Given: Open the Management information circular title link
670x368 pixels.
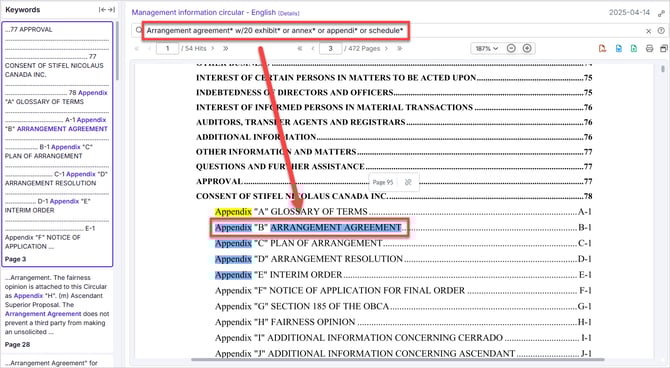Looking at the screenshot, I should coord(203,12).
